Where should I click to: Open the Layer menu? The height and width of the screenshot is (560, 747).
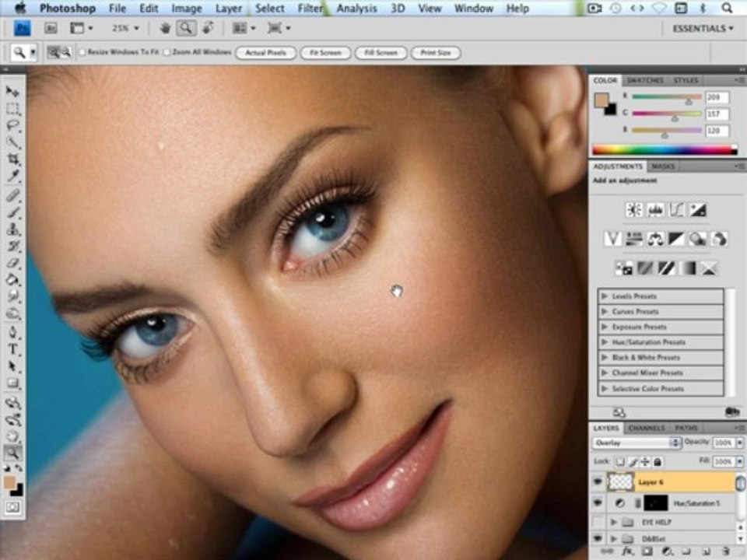(229, 8)
